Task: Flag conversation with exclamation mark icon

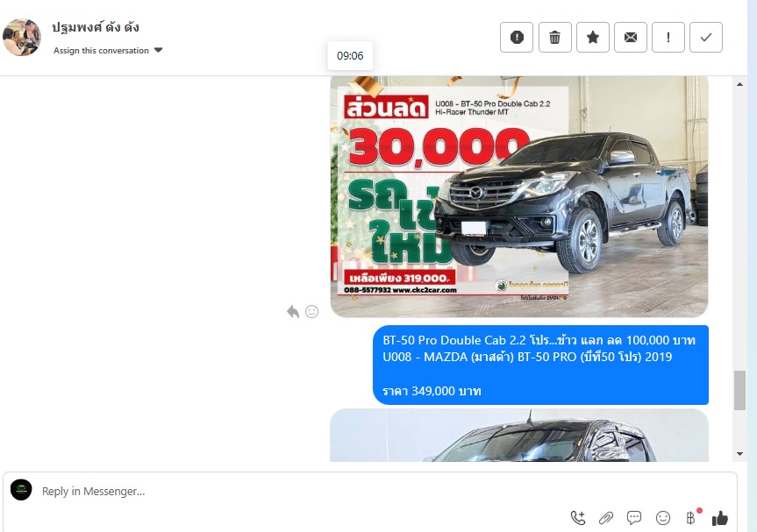Action: (668, 37)
